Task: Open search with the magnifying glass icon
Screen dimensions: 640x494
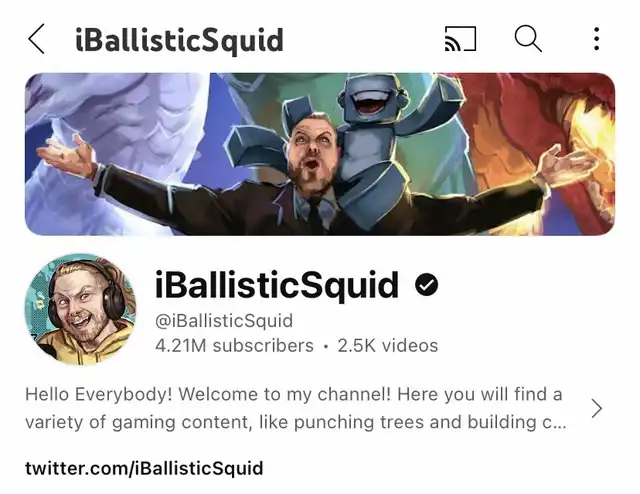Action: (528, 39)
